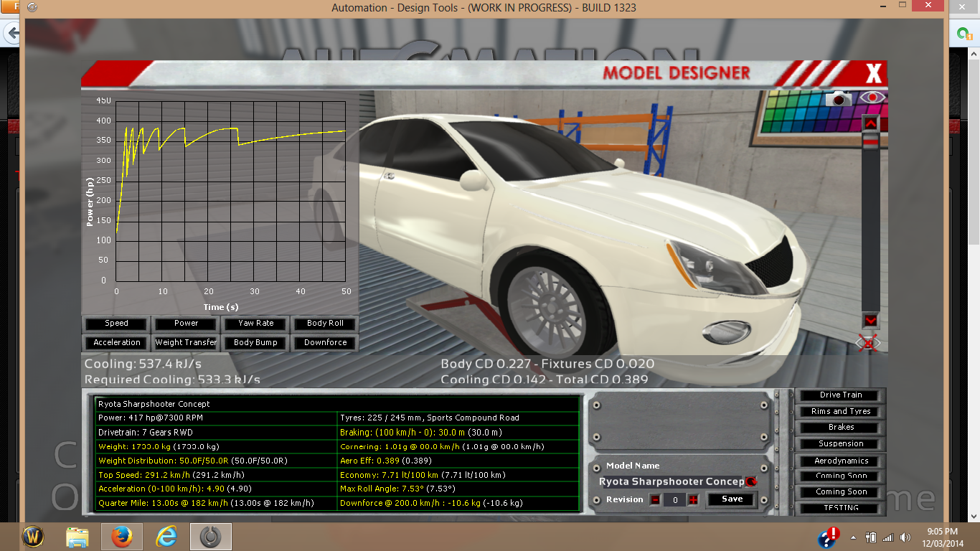Image resolution: width=980 pixels, height=551 pixels.
Task: Click the Economy 7.71 lt/100 km stat
Action: (458, 475)
